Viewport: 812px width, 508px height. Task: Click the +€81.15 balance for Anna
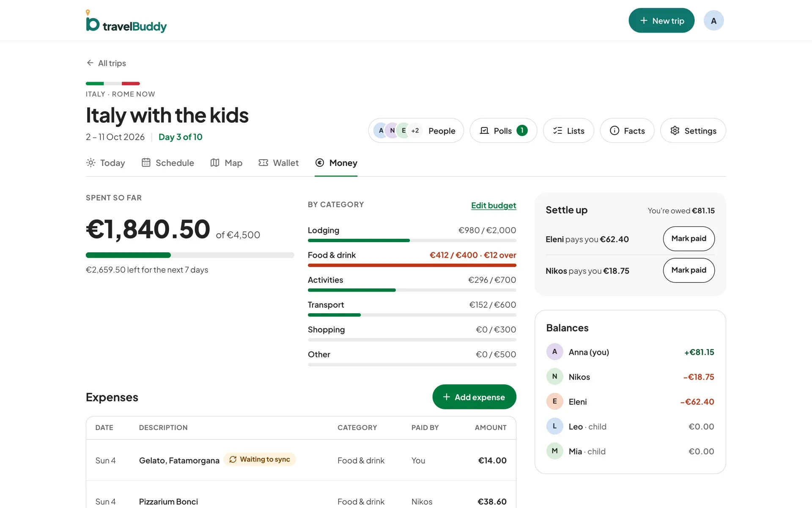pos(699,352)
